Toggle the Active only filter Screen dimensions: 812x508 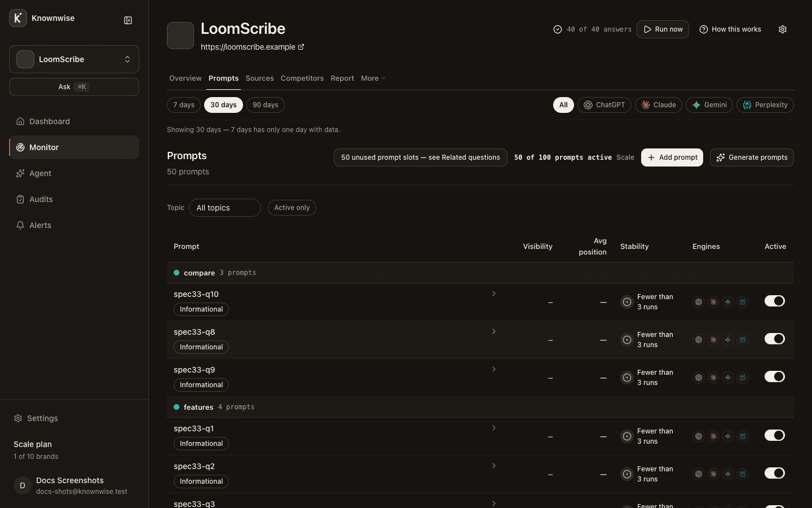pos(292,208)
